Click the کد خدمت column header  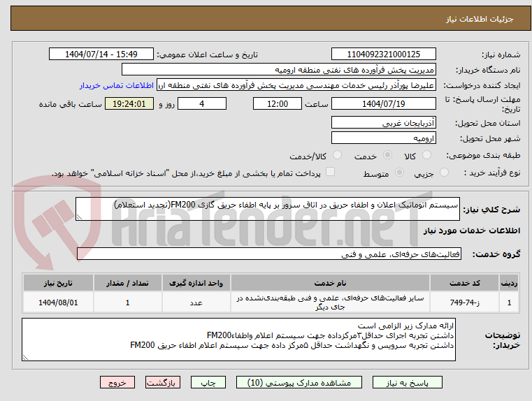tap(464, 283)
